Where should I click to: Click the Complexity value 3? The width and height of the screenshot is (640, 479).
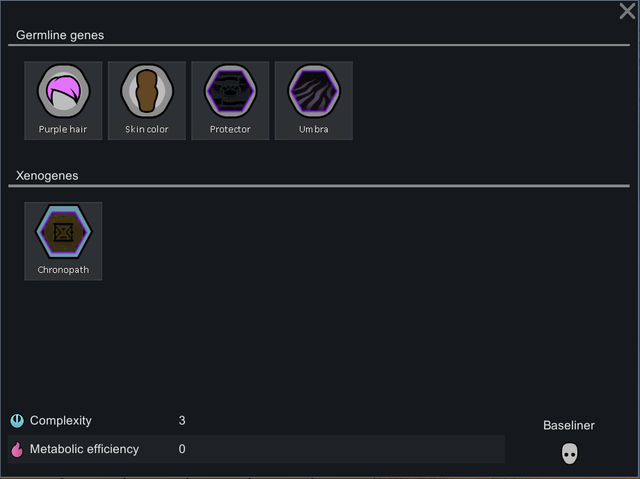182,421
